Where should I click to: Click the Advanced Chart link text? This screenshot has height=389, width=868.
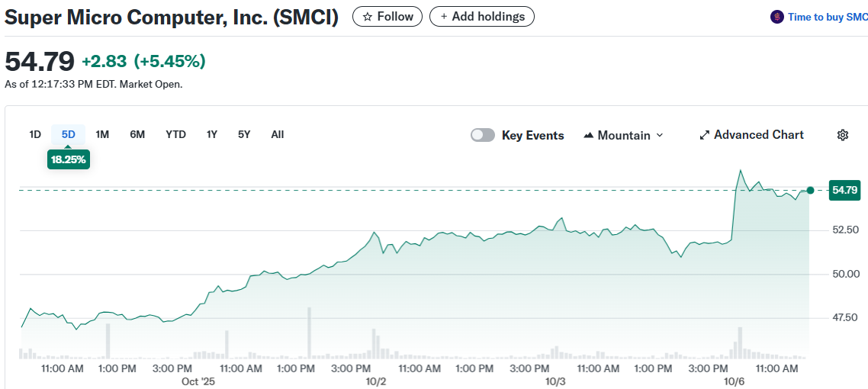pyautogui.click(x=758, y=135)
